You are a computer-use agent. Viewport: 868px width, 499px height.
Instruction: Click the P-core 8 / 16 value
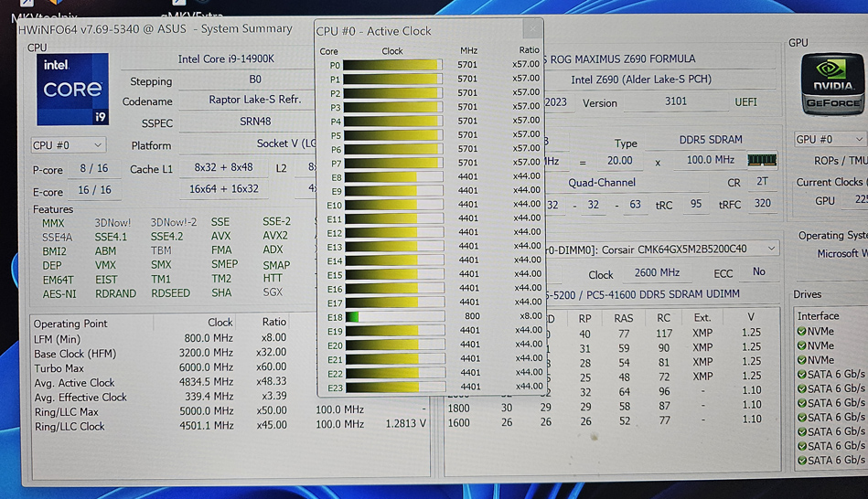[94, 168]
